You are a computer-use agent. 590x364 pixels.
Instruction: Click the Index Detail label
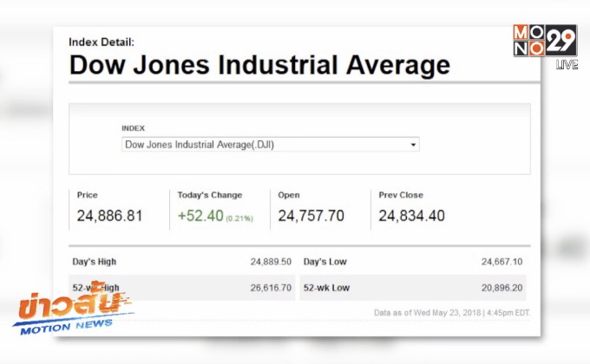102,42
